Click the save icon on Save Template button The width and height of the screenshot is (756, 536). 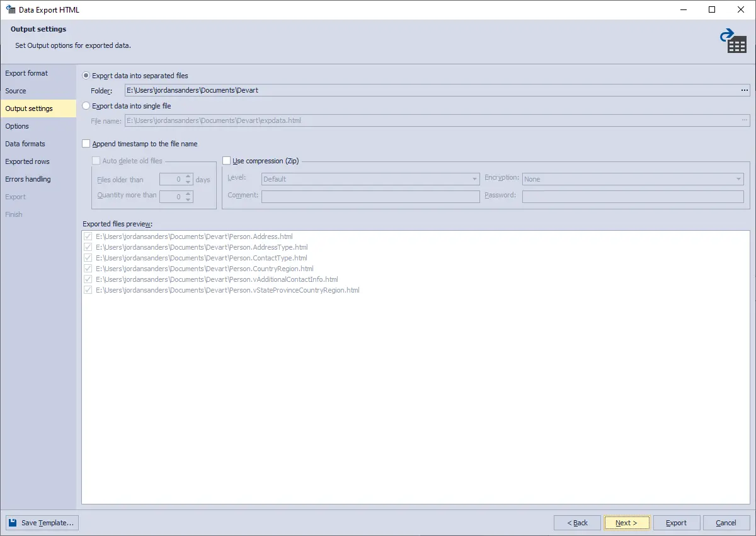pyautogui.click(x=14, y=522)
